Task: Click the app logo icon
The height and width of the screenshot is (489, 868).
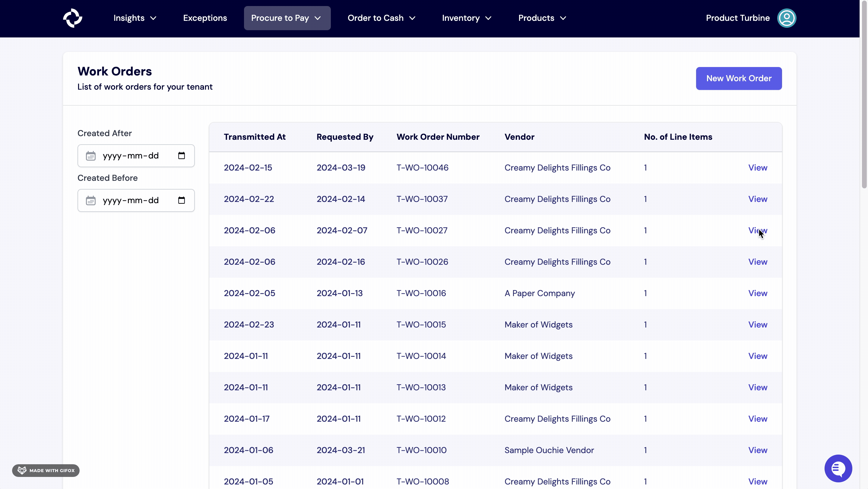Action: tap(72, 18)
